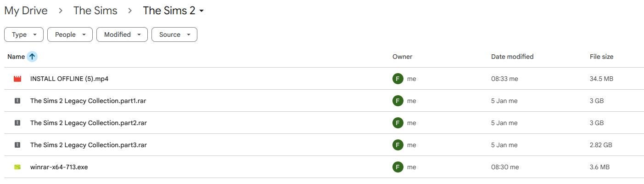Click the winrar-x64-713.exe file icon
The width and height of the screenshot is (644, 184).
[17, 167]
